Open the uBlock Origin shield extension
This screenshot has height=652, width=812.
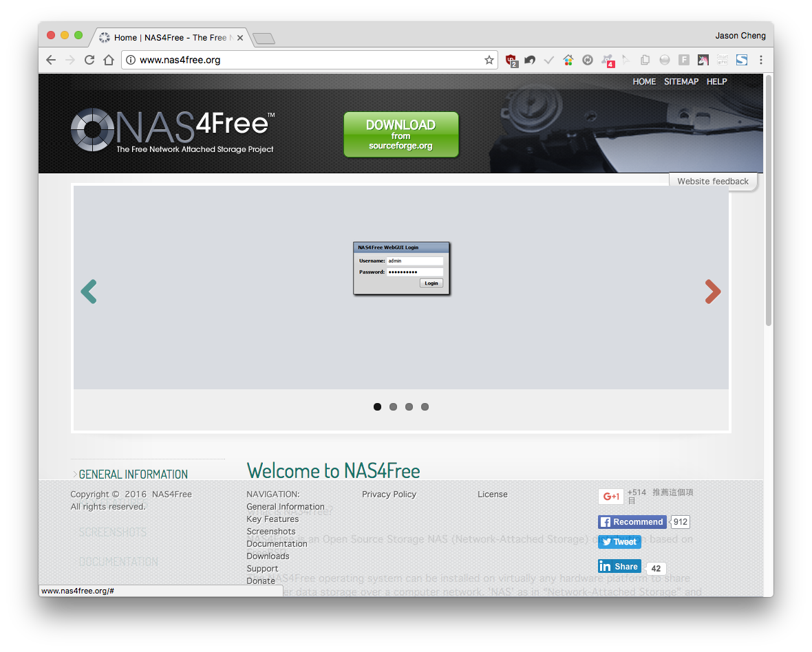click(x=511, y=61)
